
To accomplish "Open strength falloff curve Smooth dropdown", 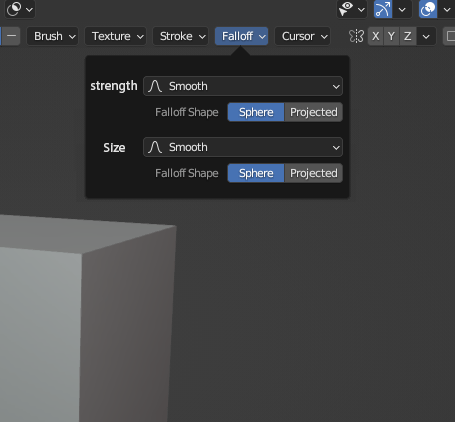I will [x=243, y=86].
